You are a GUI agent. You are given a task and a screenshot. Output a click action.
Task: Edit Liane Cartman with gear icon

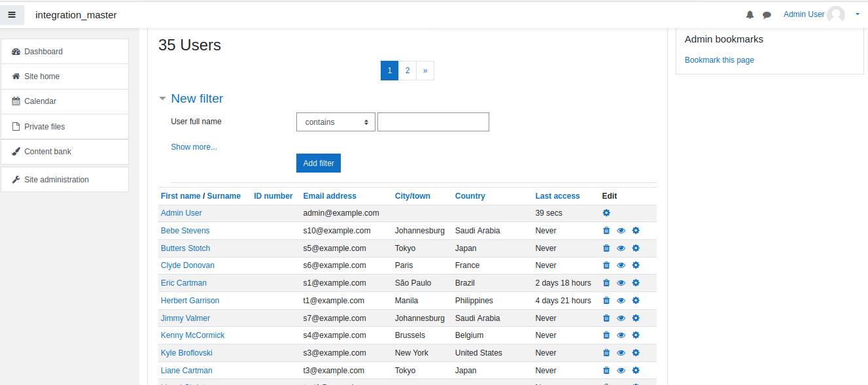coord(636,371)
